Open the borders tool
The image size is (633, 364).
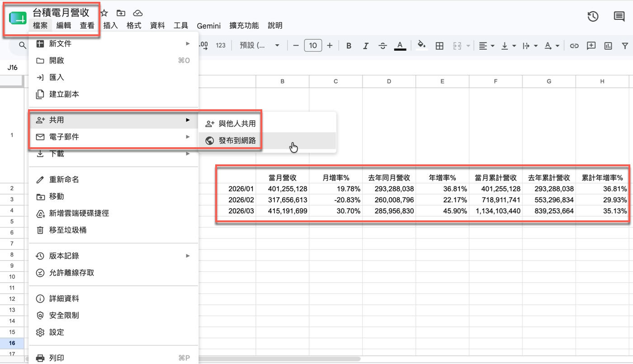(x=439, y=46)
